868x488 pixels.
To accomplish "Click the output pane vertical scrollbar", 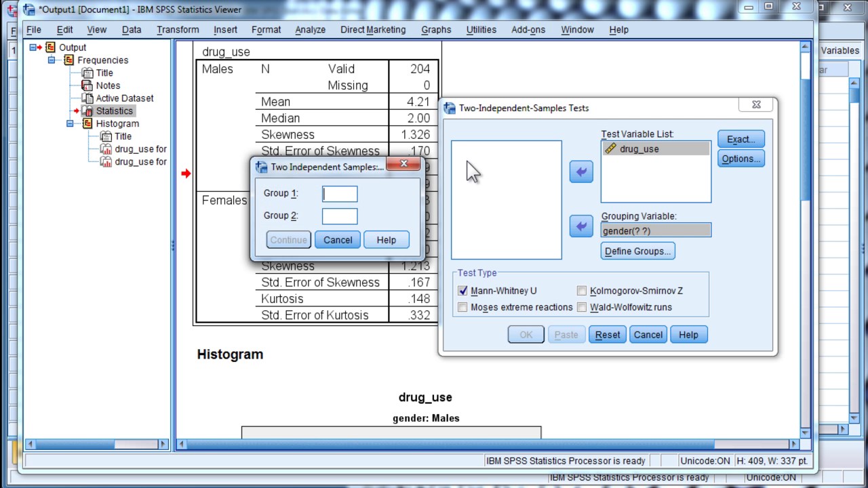I will (806, 240).
